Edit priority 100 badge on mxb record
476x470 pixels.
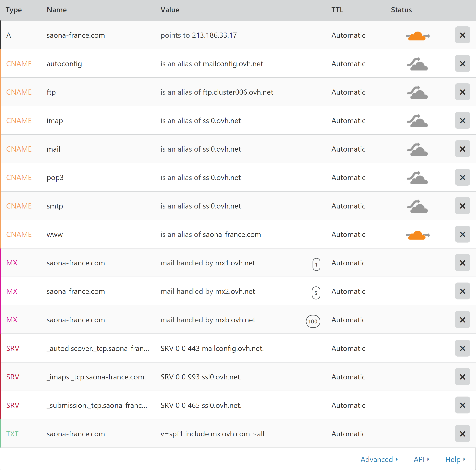pyautogui.click(x=313, y=321)
